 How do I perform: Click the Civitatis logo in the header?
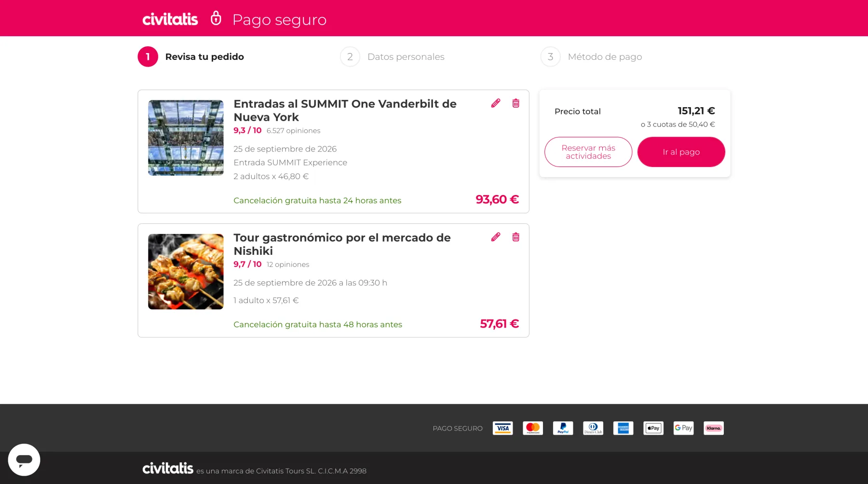[170, 19]
